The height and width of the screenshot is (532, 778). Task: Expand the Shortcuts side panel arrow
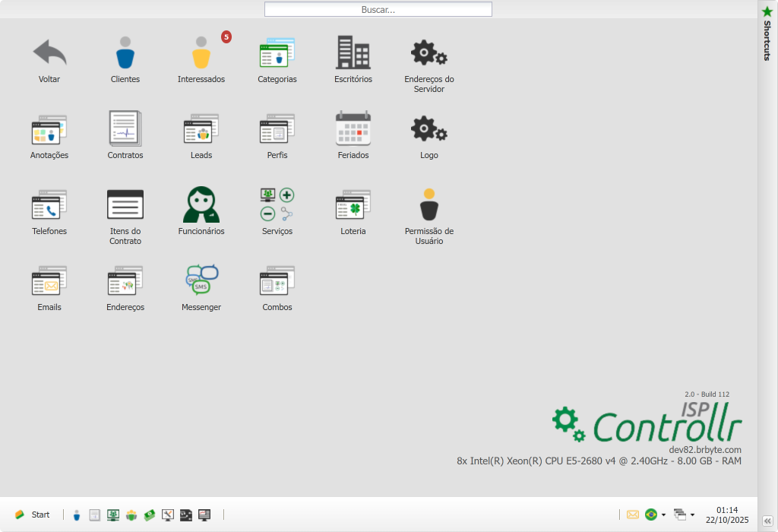click(x=767, y=521)
